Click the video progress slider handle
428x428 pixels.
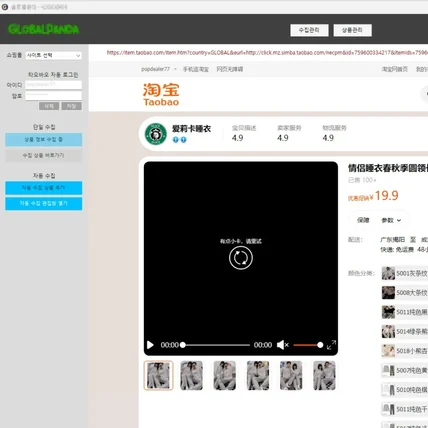183,345
